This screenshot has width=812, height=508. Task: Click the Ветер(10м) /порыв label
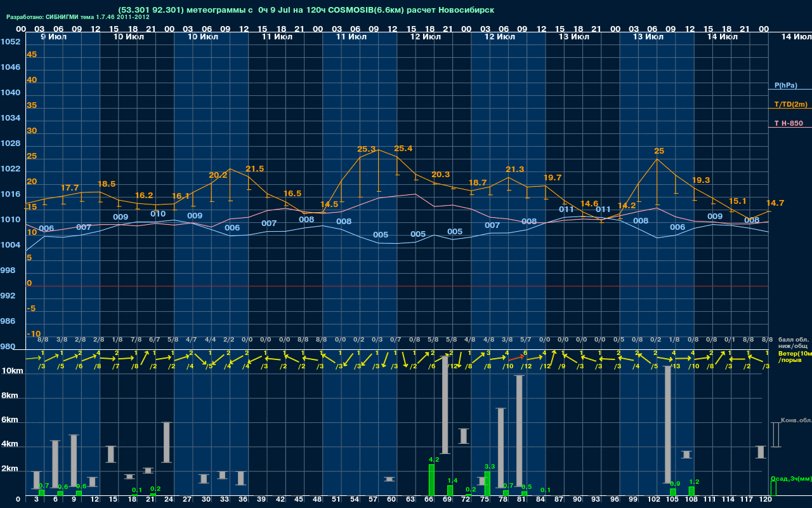point(794,356)
